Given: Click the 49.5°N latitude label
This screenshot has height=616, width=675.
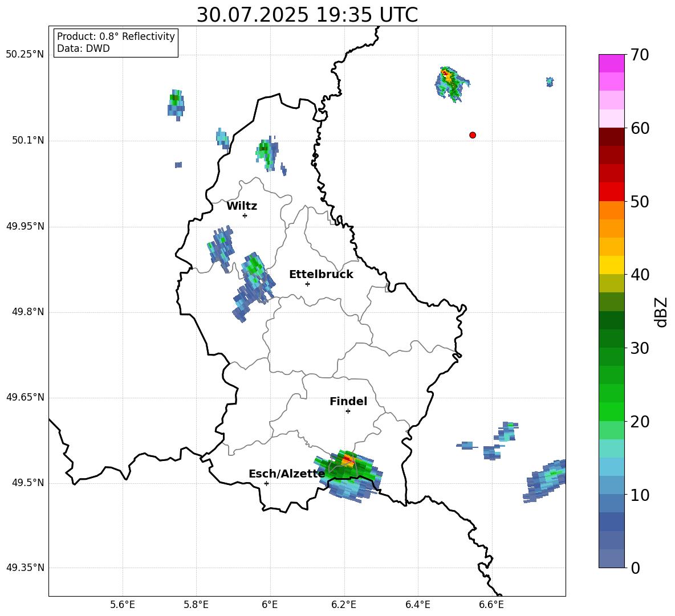Looking at the screenshot, I should click(x=28, y=483).
